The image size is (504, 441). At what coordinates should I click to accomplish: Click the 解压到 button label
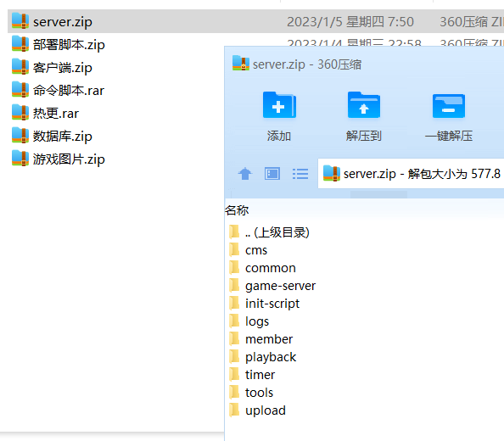(x=364, y=136)
